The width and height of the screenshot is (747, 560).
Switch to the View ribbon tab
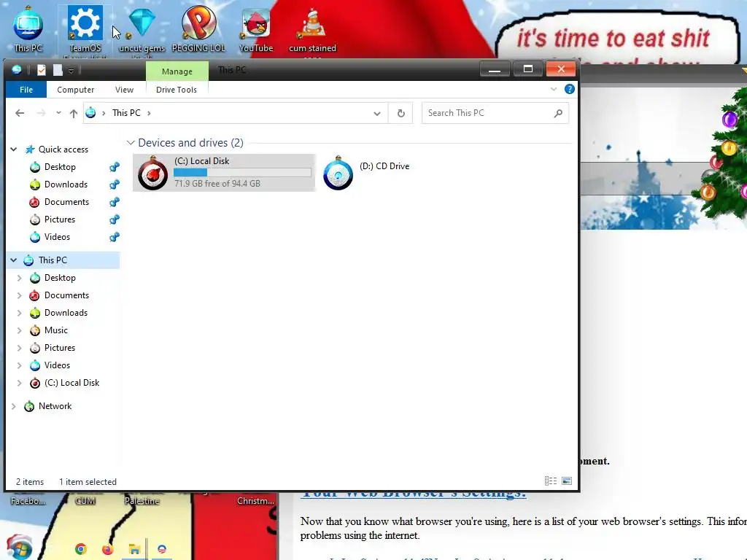pos(124,90)
